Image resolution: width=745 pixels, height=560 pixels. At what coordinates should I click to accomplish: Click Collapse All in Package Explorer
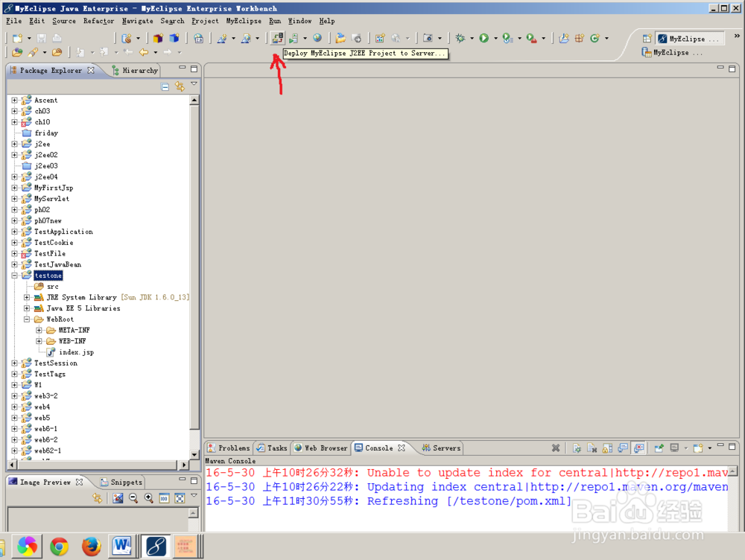[x=165, y=87]
